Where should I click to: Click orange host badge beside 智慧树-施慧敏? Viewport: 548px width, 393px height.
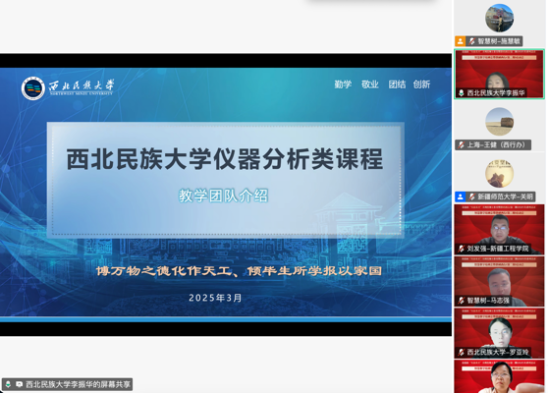[x=460, y=41]
